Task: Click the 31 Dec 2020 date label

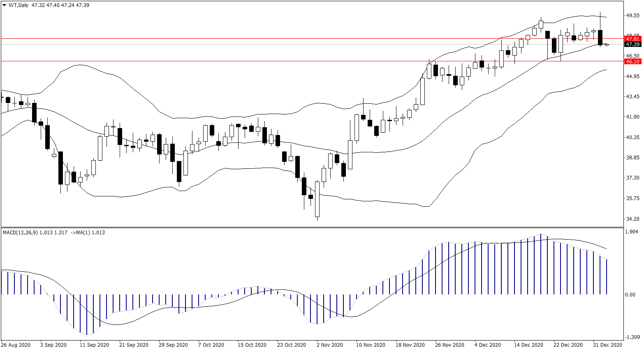Action: point(607,345)
